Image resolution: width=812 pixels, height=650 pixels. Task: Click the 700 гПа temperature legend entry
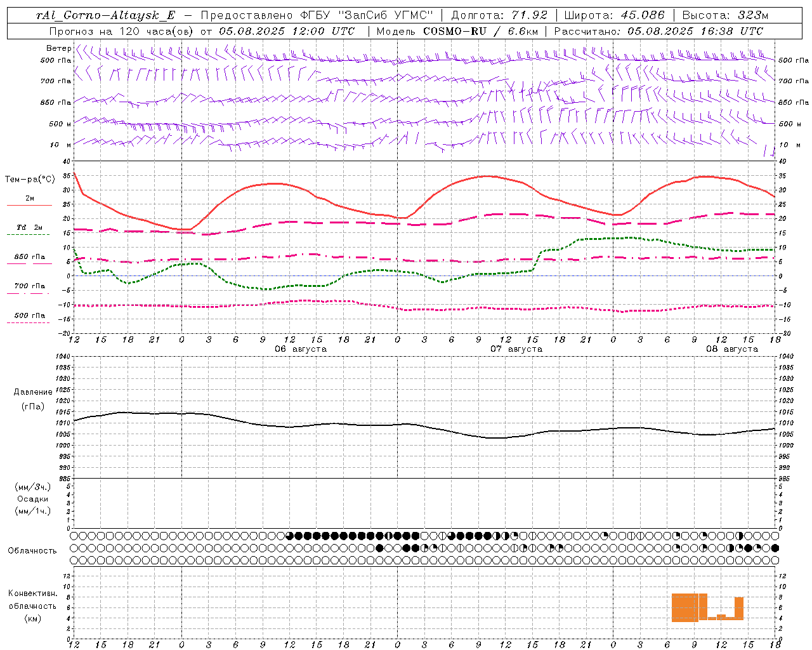pos(29,286)
